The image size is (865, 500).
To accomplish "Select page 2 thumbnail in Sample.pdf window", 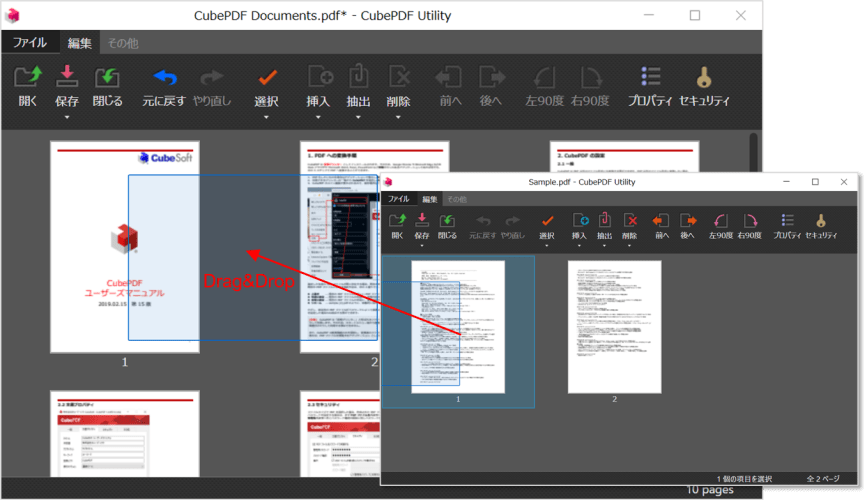I will click(615, 327).
